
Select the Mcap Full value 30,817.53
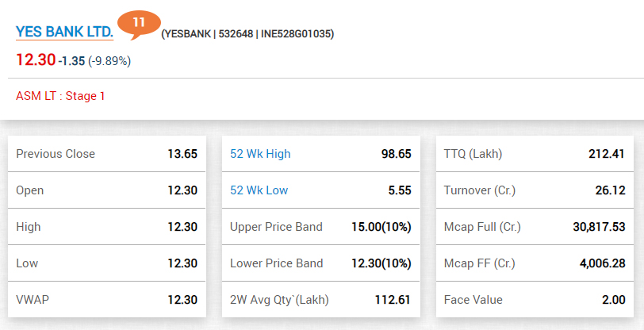599,227
